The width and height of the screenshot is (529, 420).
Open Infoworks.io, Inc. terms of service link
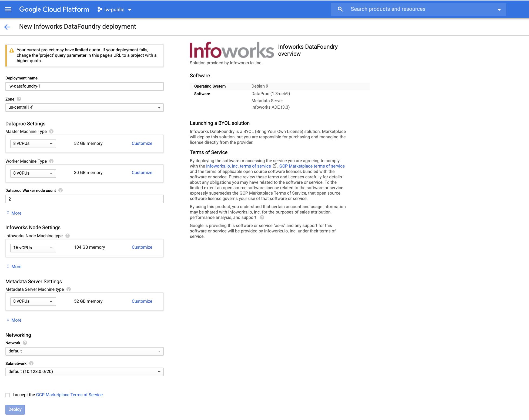238,166
